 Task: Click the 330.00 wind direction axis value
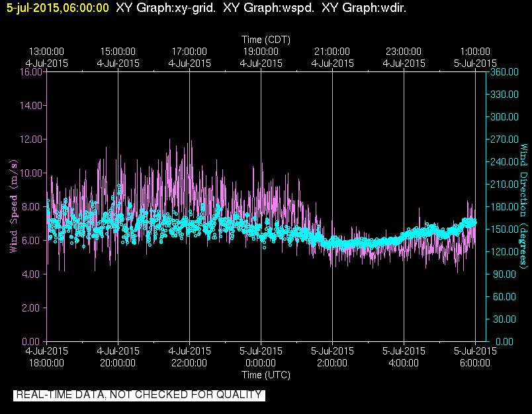point(504,95)
